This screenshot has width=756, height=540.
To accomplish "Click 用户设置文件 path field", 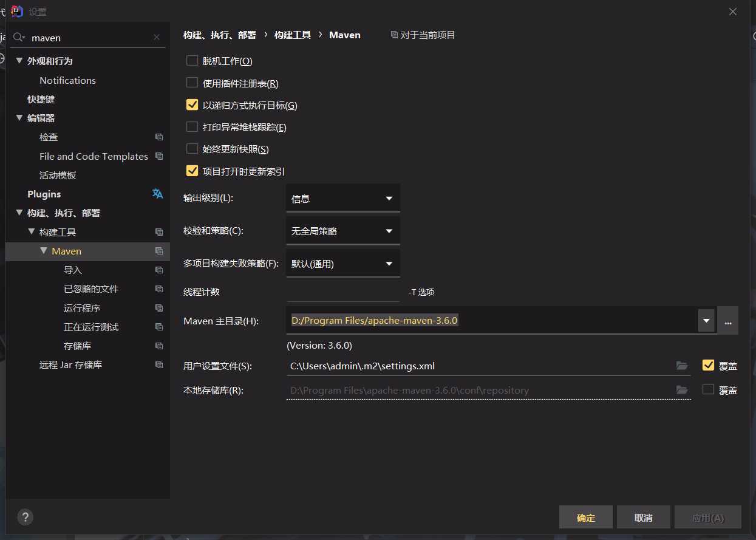I will pyautogui.click(x=480, y=366).
